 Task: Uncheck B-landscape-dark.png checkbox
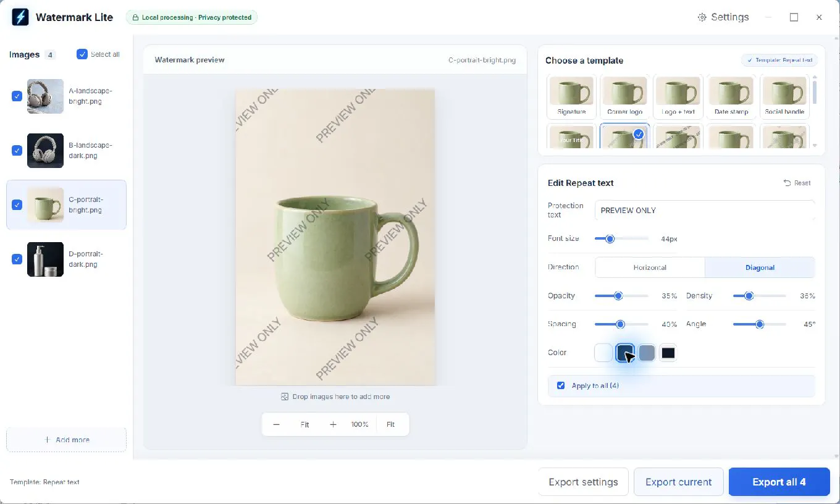pos(17,151)
